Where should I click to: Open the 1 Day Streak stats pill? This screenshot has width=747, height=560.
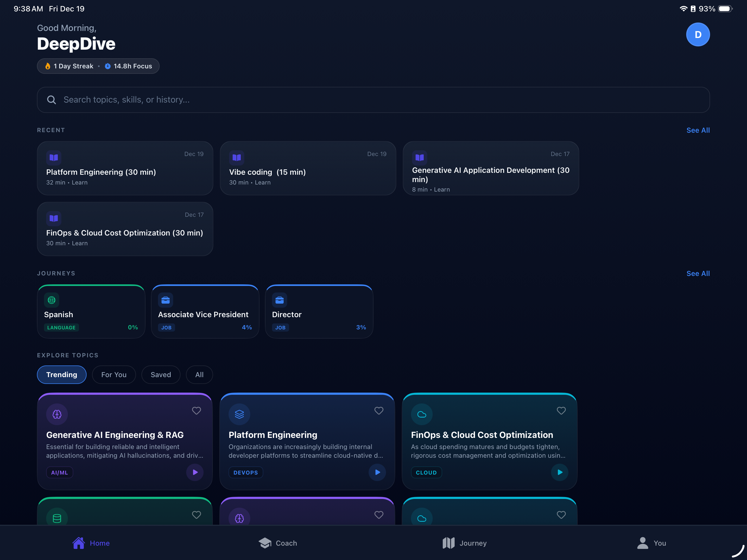coord(98,66)
